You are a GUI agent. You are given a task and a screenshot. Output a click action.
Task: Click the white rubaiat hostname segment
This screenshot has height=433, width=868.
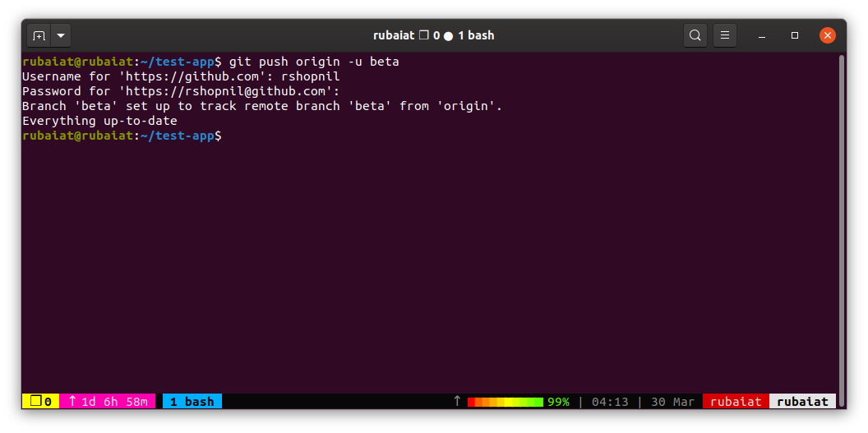(803, 402)
